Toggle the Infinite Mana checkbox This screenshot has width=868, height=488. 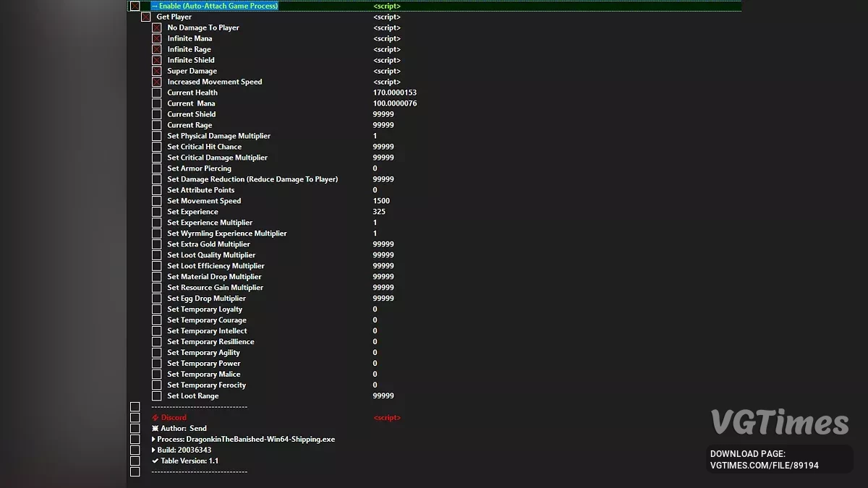click(x=156, y=38)
